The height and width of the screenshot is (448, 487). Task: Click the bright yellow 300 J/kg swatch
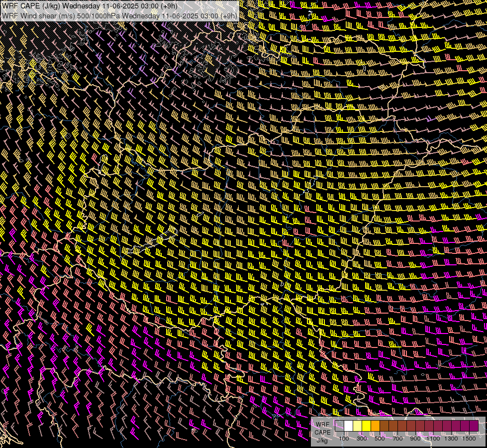click(367, 426)
